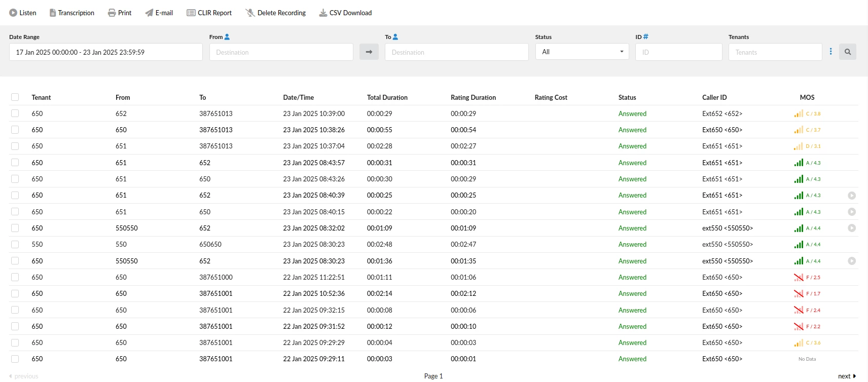The image size is (868, 382).
Task: Go to the next page
Action: (846, 376)
